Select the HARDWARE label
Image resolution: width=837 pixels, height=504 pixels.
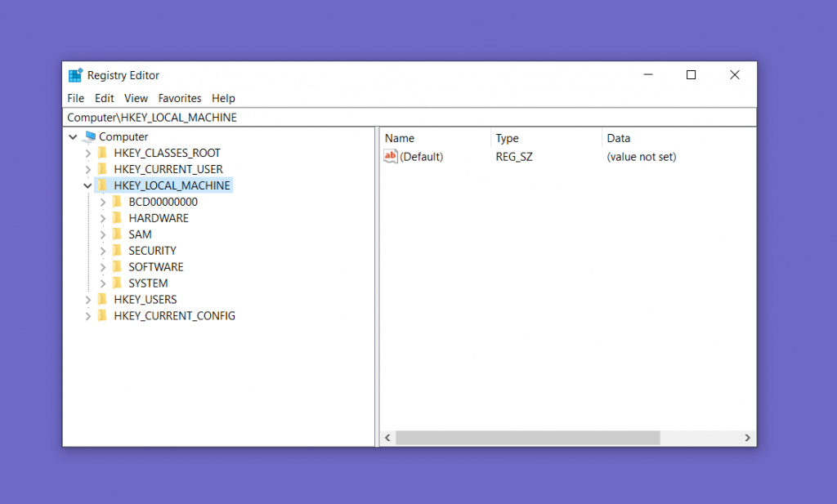tap(159, 218)
